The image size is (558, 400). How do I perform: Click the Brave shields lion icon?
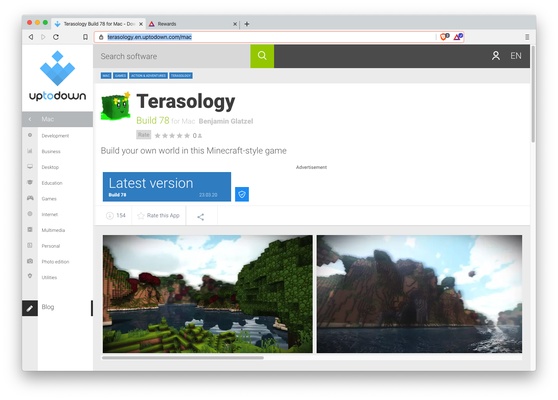[x=444, y=37]
